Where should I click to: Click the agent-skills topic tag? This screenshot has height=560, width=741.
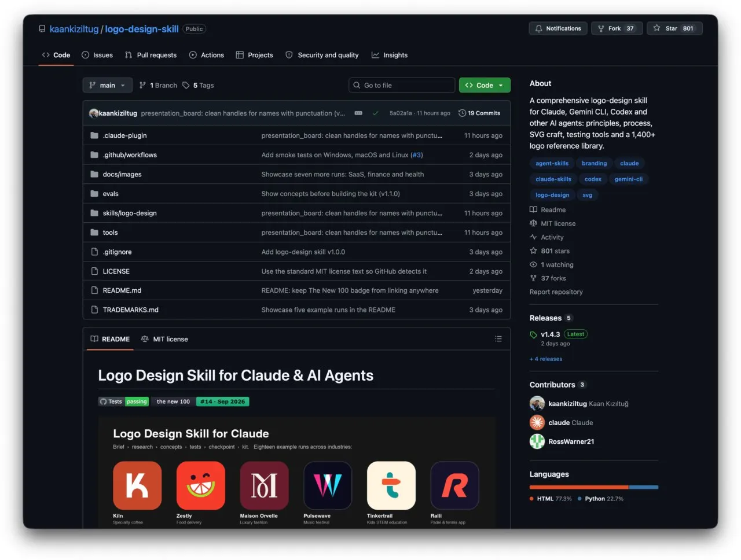coord(552,163)
